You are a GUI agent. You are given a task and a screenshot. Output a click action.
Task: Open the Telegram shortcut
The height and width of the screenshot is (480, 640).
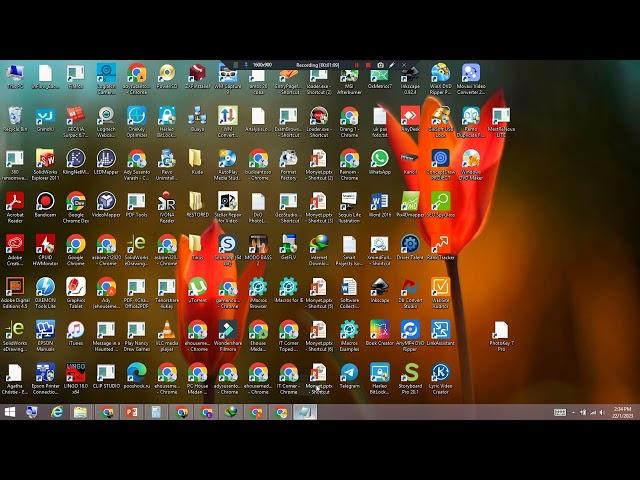pyautogui.click(x=349, y=375)
